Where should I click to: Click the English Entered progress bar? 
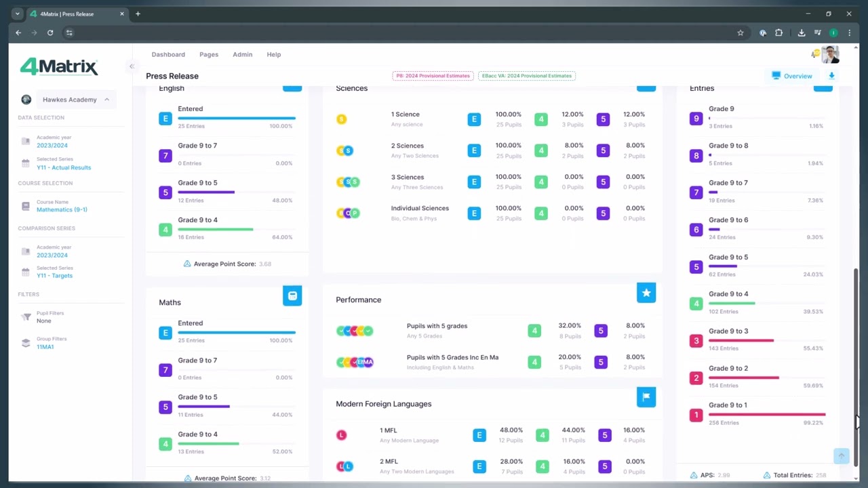(237, 118)
